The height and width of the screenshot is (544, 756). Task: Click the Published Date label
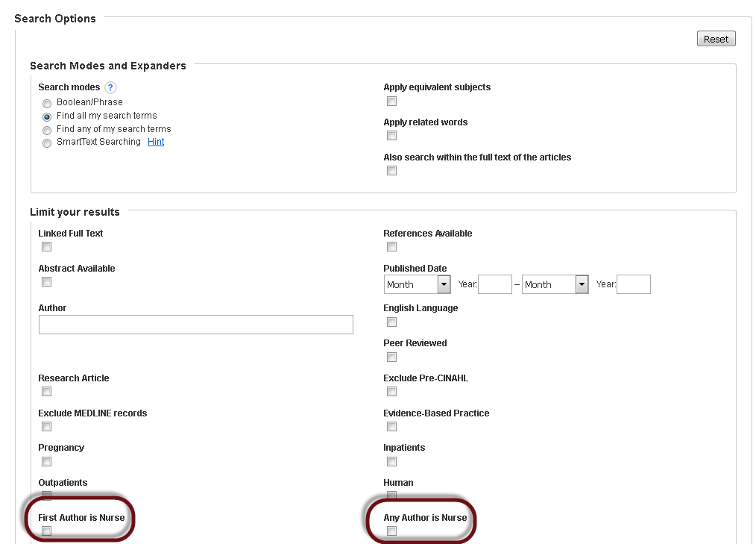(x=415, y=269)
